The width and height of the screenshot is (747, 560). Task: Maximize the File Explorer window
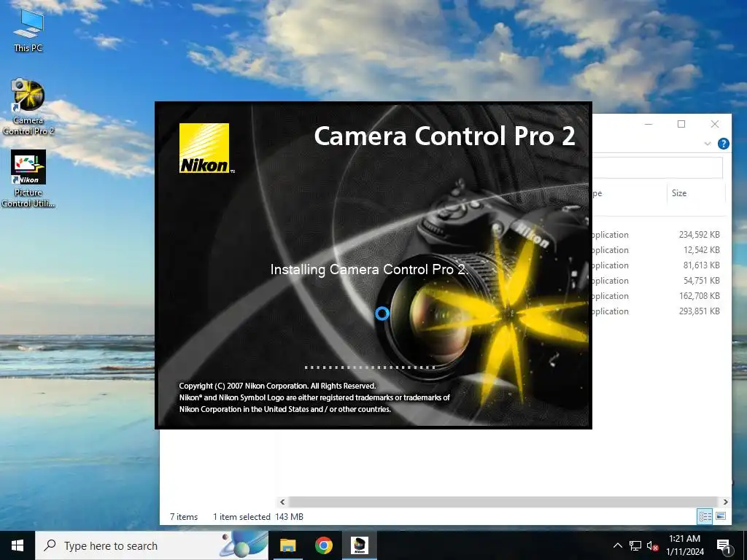[x=681, y=124]
